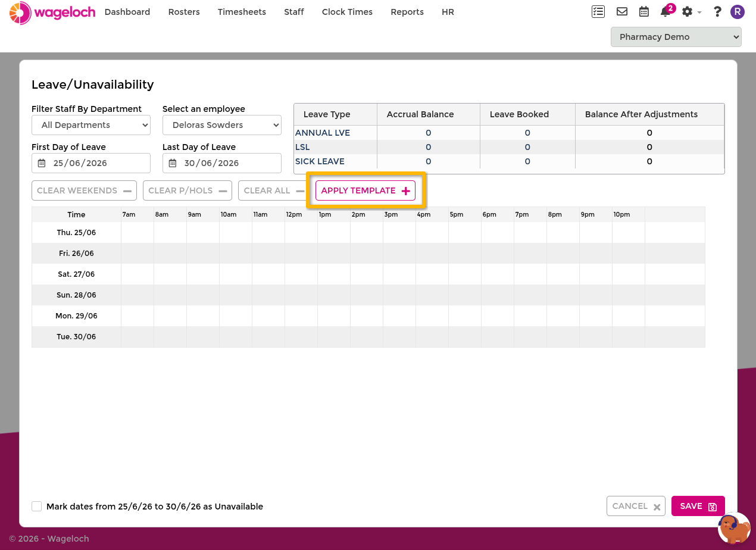
Task: Expand the All Departments filter
Action: pos(91,125)
